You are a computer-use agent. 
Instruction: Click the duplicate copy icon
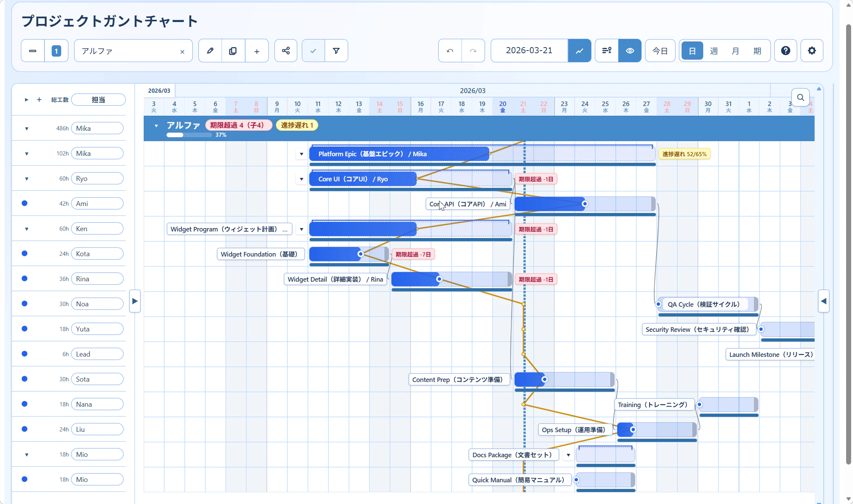click(233, 51)
